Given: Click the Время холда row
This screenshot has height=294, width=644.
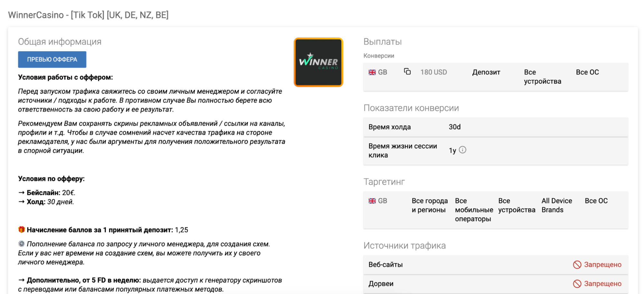Looking at the screenshot, I should point(495,127).
